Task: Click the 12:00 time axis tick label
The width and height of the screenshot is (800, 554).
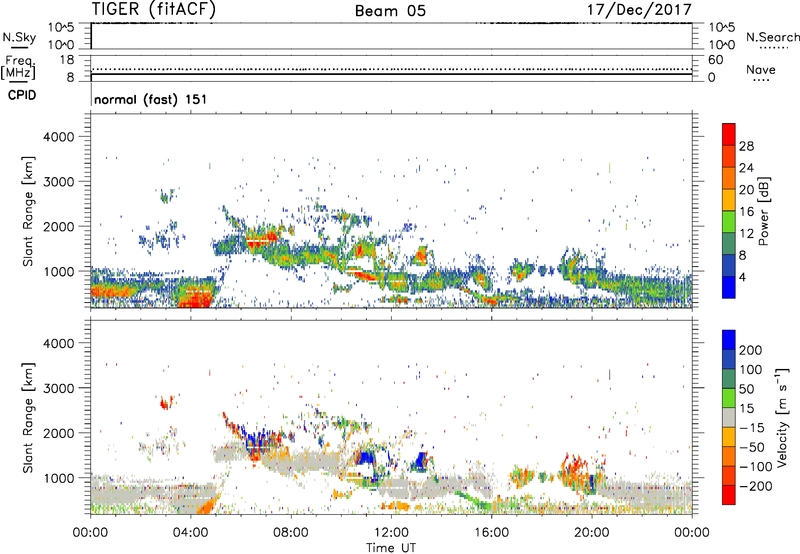Action: click(x=391, y=533)
